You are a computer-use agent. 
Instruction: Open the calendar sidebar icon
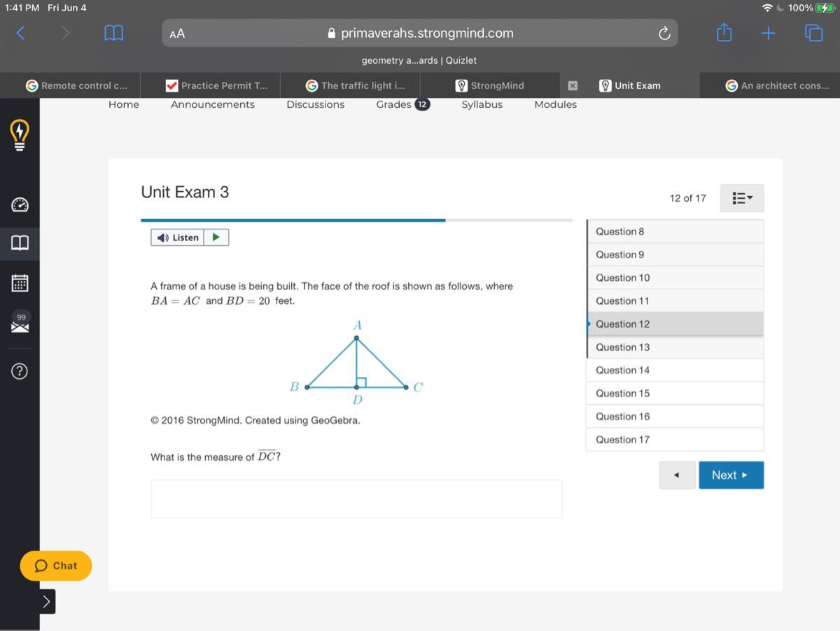[20, 283]
